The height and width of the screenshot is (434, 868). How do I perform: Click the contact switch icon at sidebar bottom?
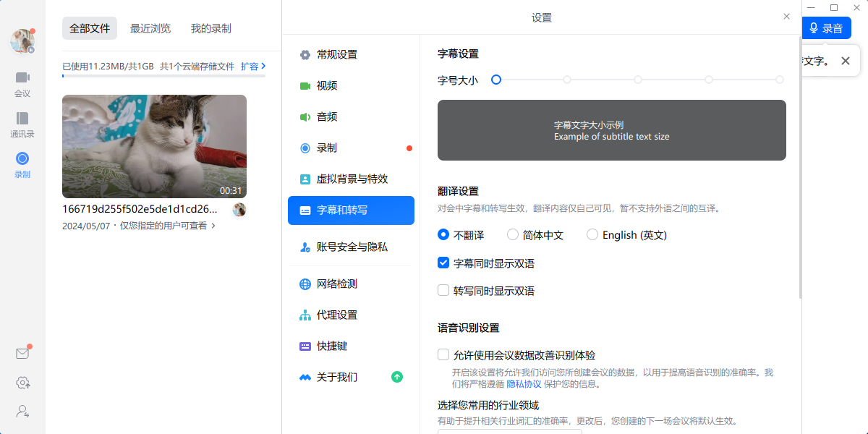click(22, 412)
